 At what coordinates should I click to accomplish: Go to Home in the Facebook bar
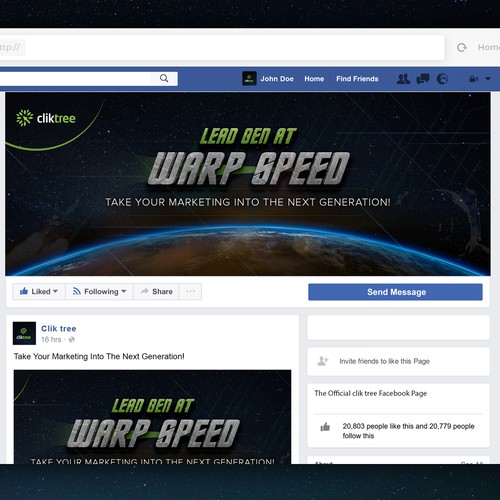[x=314, y=79]
